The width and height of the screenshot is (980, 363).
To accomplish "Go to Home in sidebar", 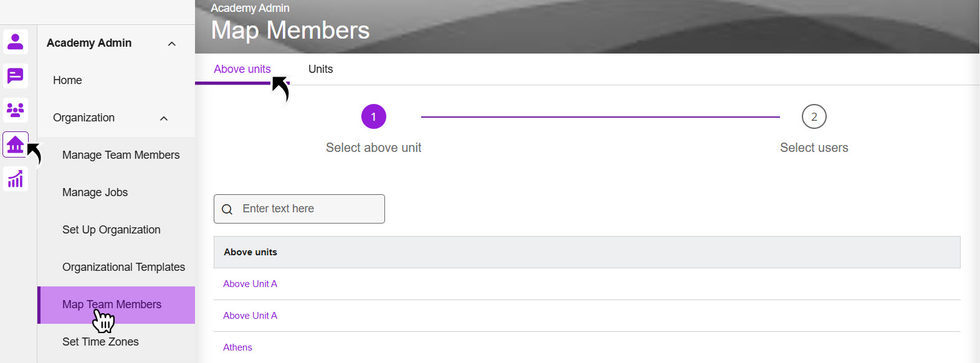I will [67, 80].
